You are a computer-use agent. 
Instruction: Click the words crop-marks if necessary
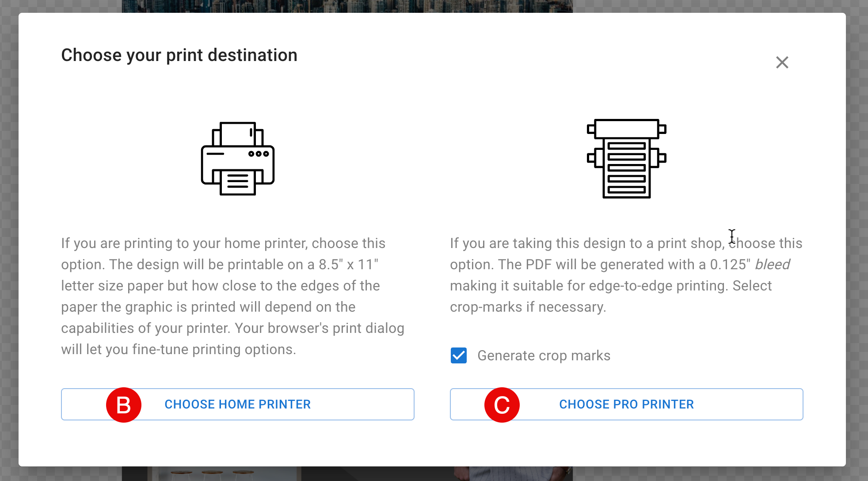[x=528, y=307]
